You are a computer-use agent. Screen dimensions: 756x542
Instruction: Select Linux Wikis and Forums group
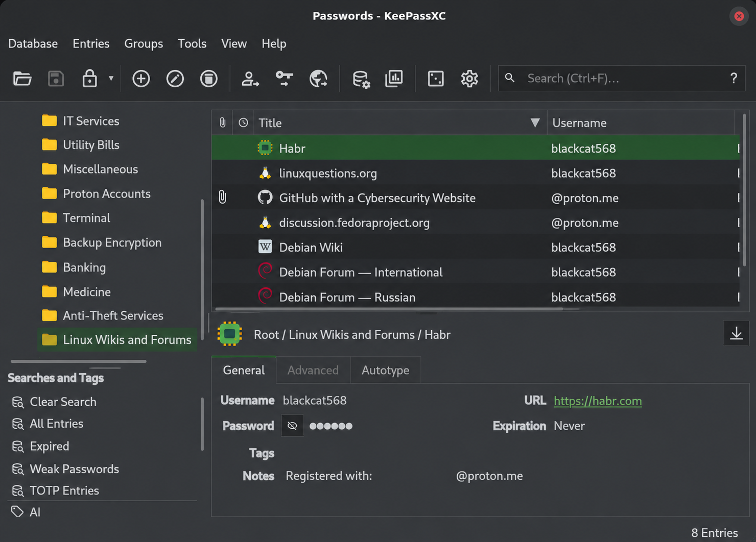[116, 339]
